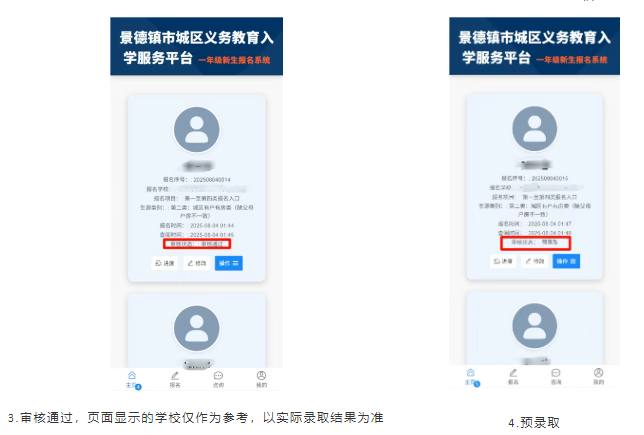The height and width of the screenshot is (435, 644).
Task: Tap 我的 profile icon in the 审核通过 screen
Action: point(261,380)
